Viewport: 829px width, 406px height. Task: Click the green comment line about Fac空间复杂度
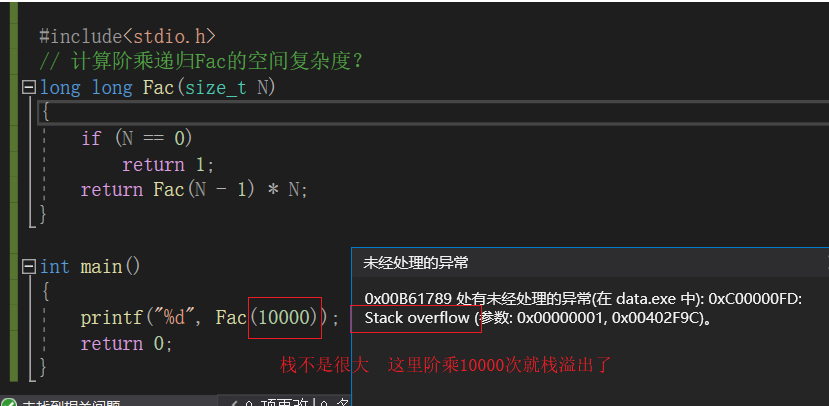(x=201, y=62)
